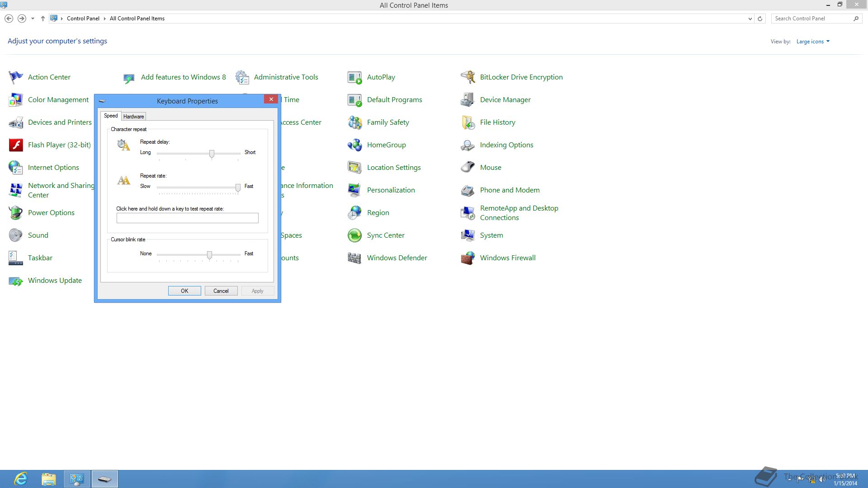The width and height of the screenshot is (868, 488).
Task: Click Cancel in Keyboard Properties
Action: tap(221, 291)
